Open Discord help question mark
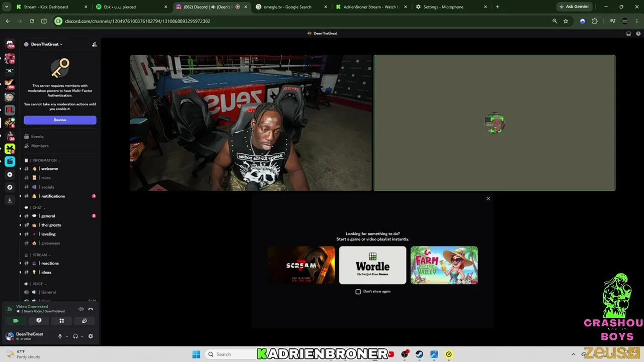The width and height of the screenshot is (644, 362). pos(638,34)
